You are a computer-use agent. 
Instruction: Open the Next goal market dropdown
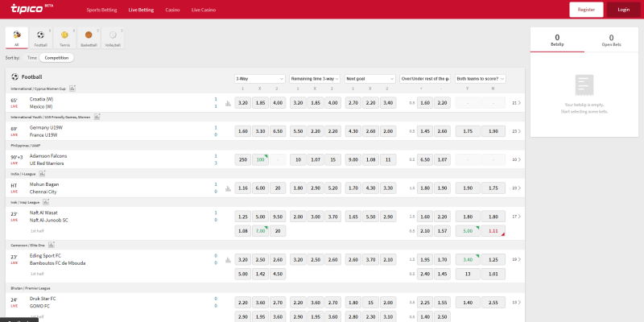[x=370, y=78]
